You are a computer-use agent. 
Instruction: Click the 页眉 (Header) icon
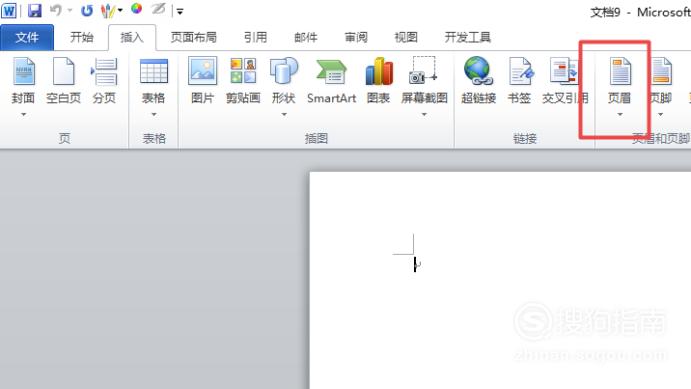point(620,72)
